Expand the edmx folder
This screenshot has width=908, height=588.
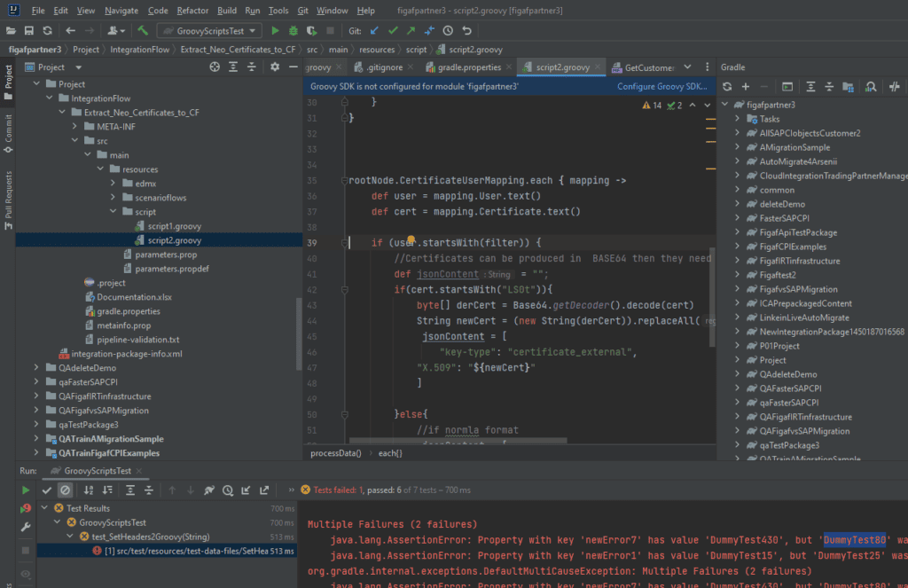tap(113, 183)
